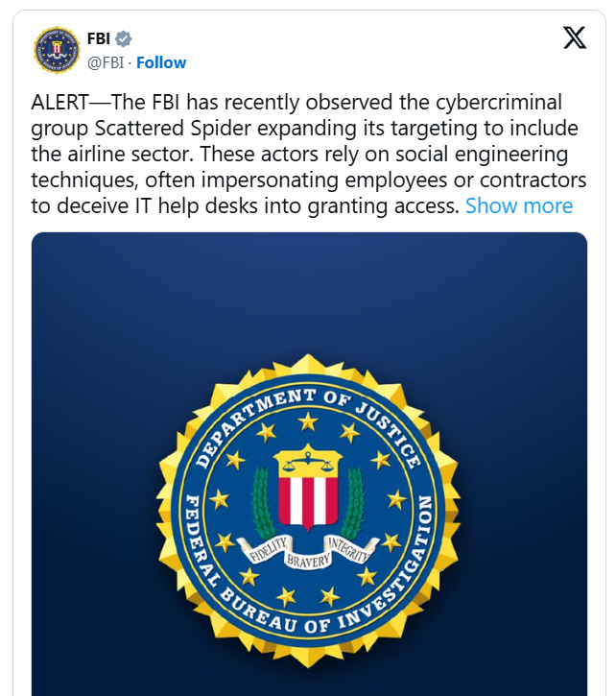Viewport: 616px width, 696px height.
Task: Follow the FBI account
Action: (x=161, y=62)
